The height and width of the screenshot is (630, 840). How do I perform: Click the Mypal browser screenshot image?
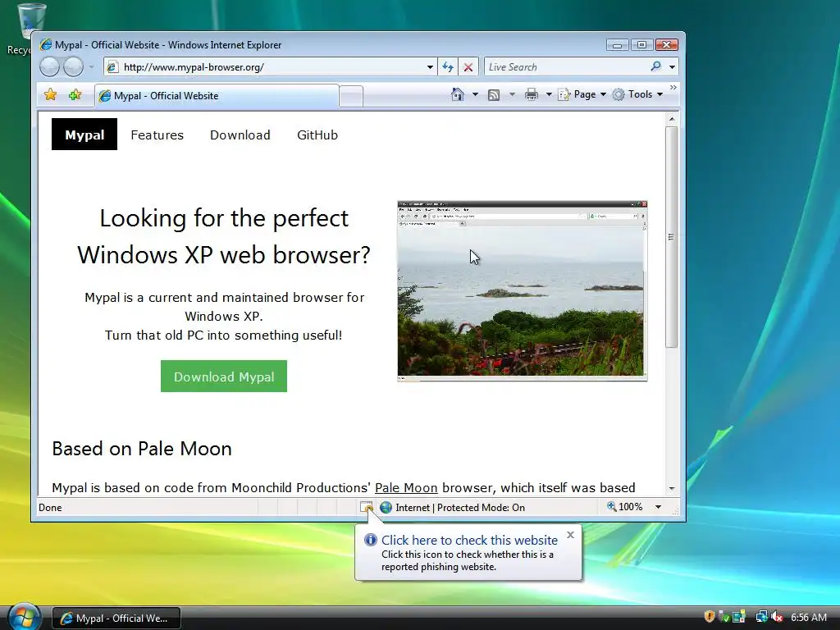pos(523,291)
